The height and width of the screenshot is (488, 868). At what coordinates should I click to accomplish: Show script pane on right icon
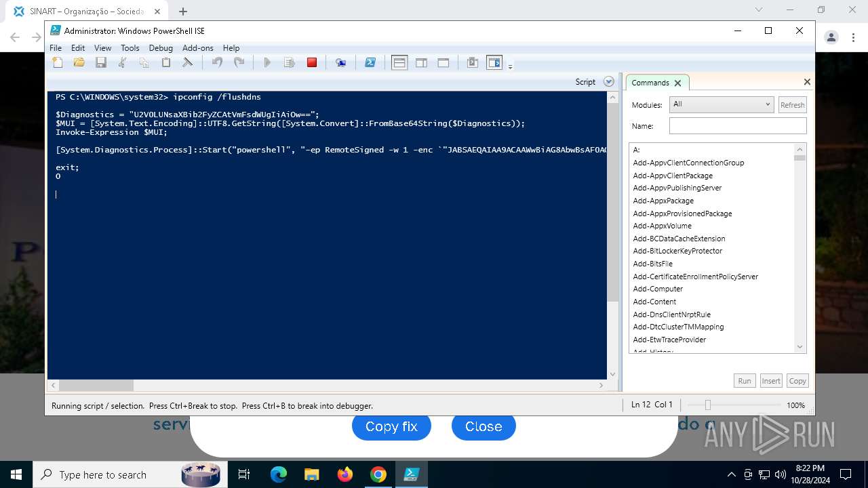(x=421, y=62)
